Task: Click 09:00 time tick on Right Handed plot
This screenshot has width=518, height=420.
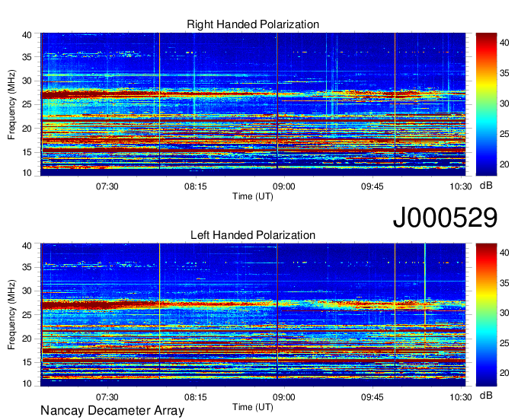Action: point(284,186)
